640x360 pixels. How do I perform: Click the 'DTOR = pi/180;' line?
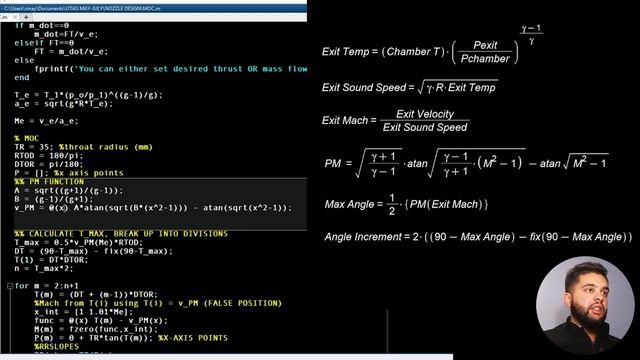point(49,164)
